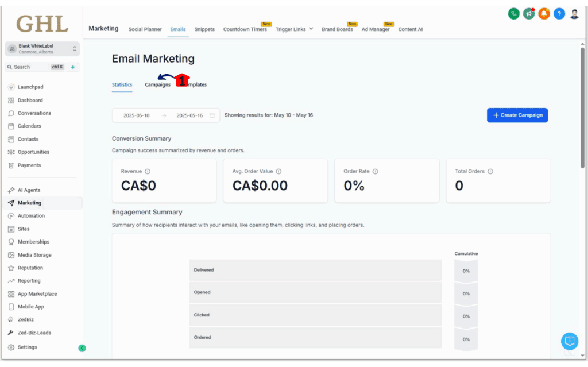
Task: Switch to the Campaigns tab
Action: [158, 84]
